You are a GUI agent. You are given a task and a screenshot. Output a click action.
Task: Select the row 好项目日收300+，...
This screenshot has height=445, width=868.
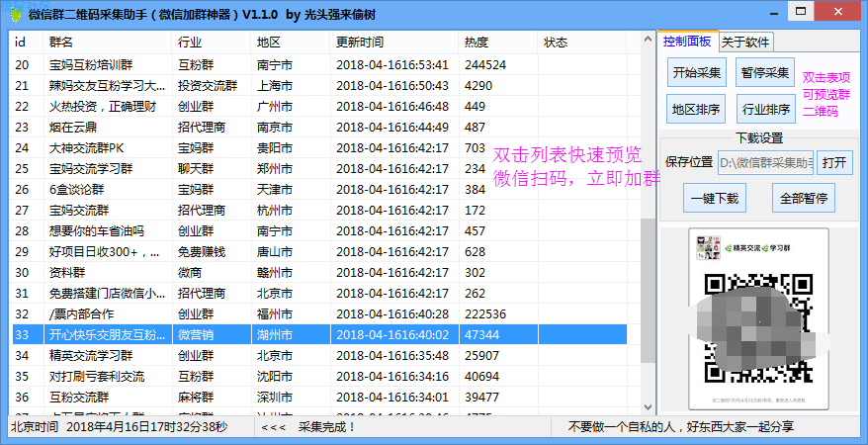tap(319, 252)
